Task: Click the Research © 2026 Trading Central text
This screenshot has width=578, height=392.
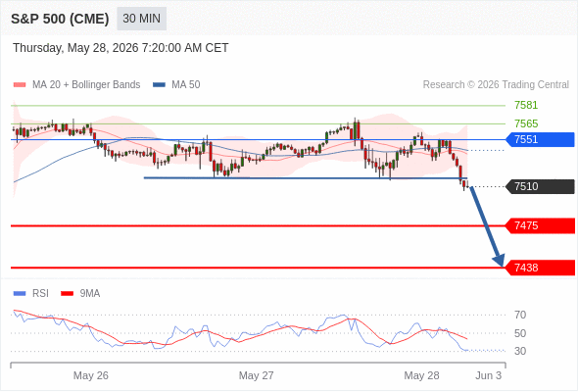Action: pos(496,85)
